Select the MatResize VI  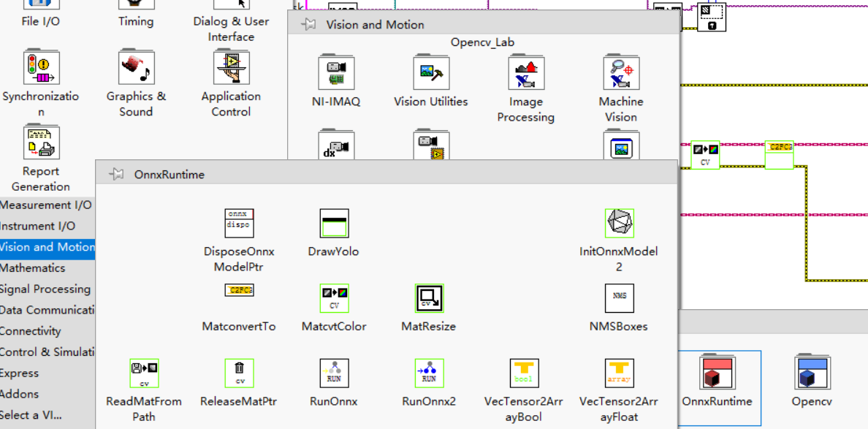tap(429, 298)
